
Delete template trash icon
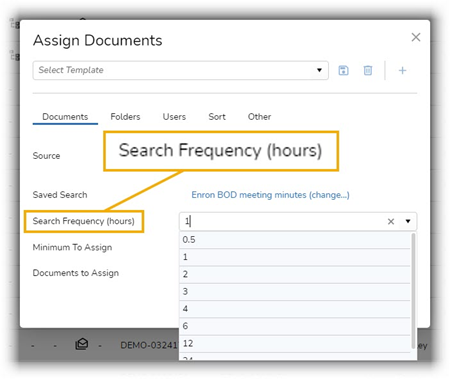pyautogui.click(x=368, y=70)
